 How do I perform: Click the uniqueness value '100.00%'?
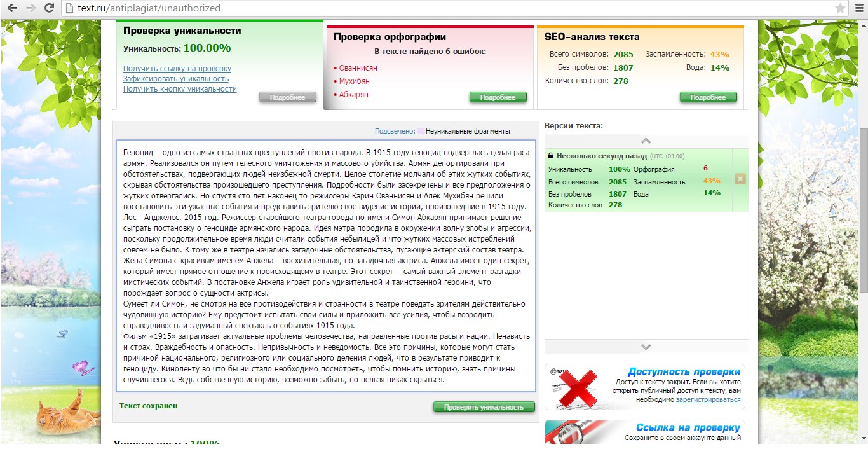[207, 48]
